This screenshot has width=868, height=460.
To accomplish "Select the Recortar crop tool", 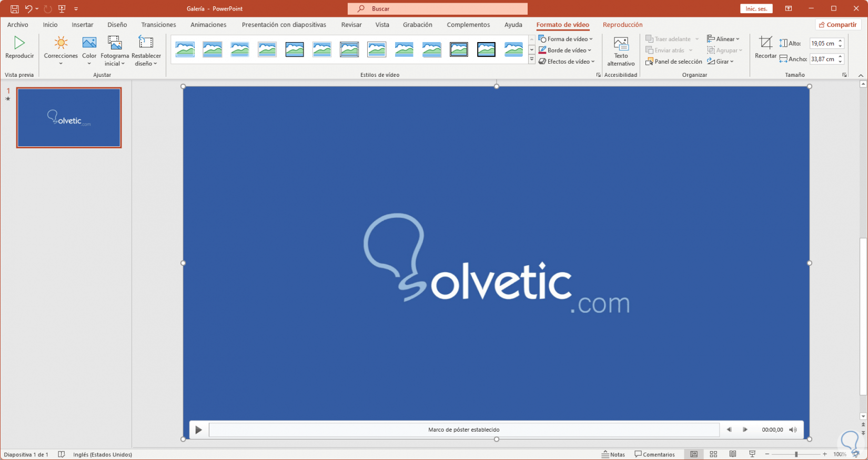I will click(x=765, y=47).
